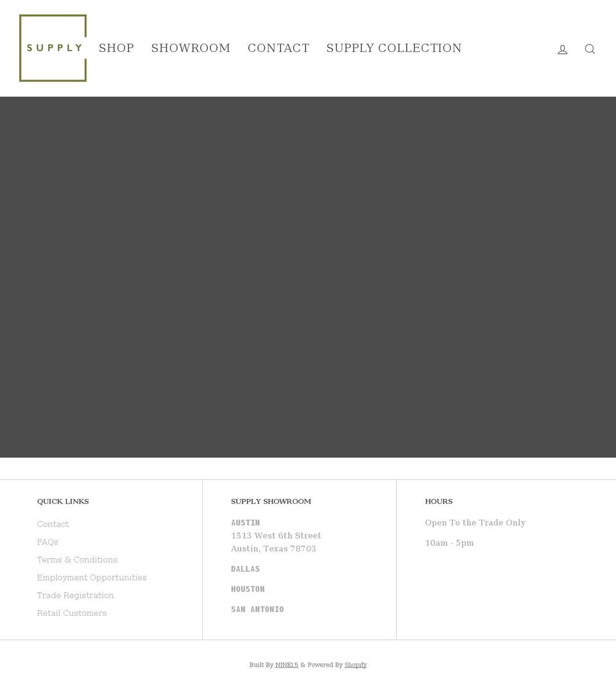Click the address 1513 West 6th Street
Viewport: 616px width, 691px height.
[x=276, y=536]
